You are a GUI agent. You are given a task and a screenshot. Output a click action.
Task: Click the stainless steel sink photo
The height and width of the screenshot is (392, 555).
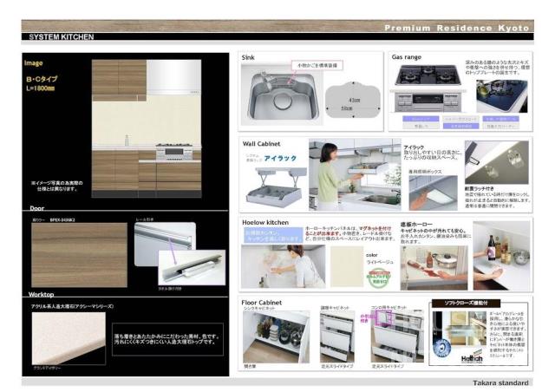277,95
